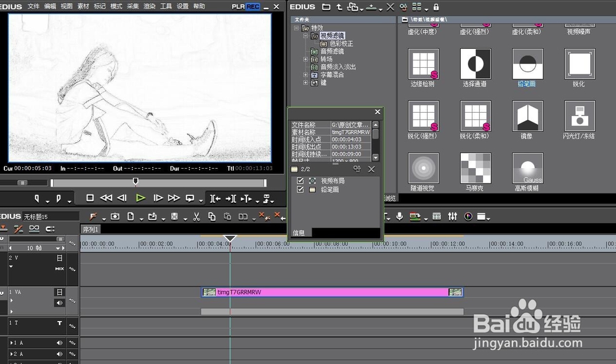Open the timeline scale 10 帧 dropdown
The image size is (616, 364).
click(58, 248)
